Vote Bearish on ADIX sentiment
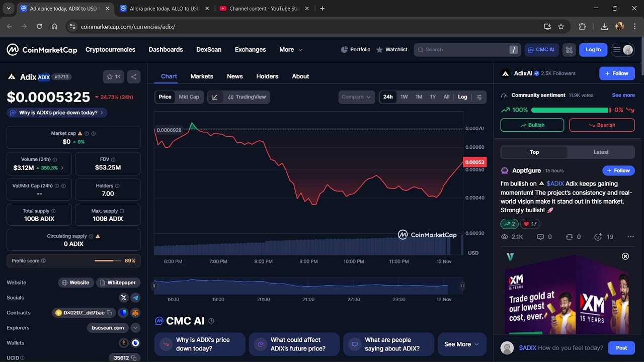Image resolution: width=644 pixels, height=362 pixels. 602,125
